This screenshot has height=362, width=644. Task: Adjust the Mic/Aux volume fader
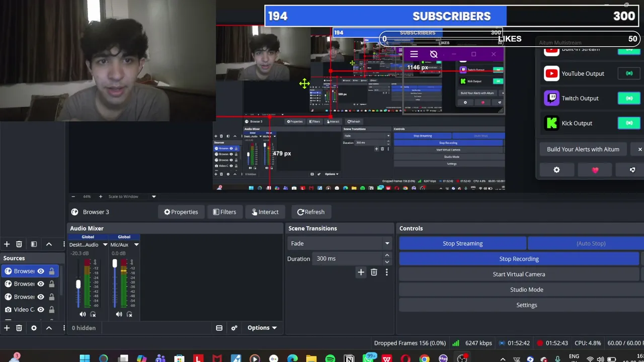point(115,263)
